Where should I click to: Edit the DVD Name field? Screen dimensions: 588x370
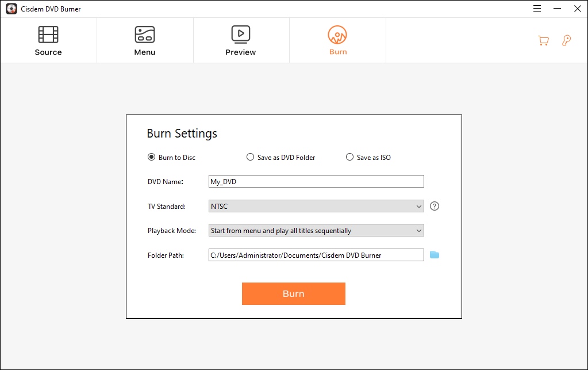pos(316,181)
